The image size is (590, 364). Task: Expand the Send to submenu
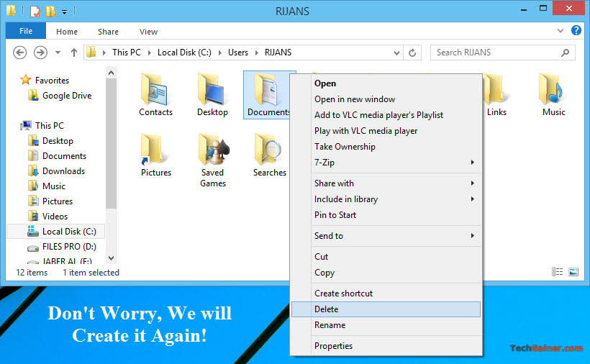(472, 236)
